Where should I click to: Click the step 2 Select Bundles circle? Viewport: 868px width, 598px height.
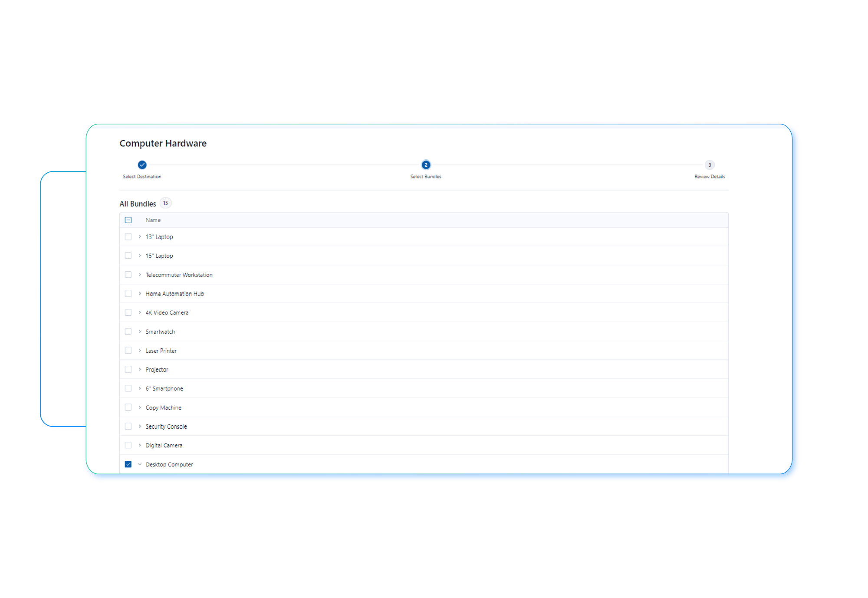tap(426, 165)
